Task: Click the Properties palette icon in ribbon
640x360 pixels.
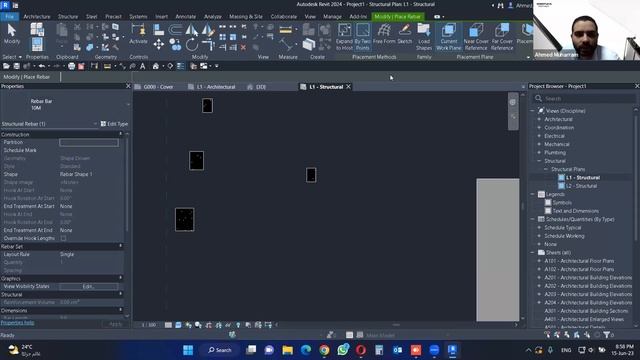Action: pyautogui.click(x=37, y=44)
